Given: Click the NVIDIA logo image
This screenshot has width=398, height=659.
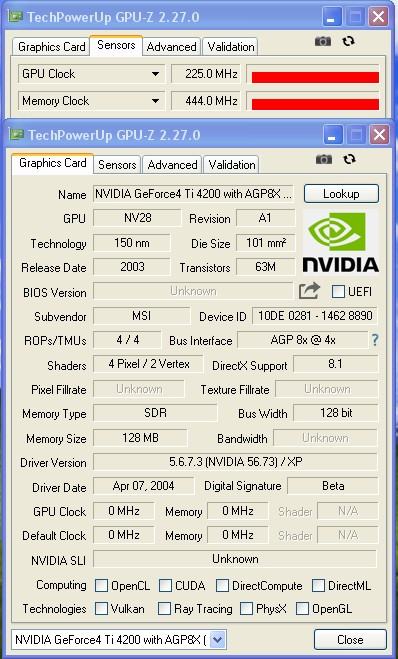Looking at the screenshot, I should click(x=340, y=242).
